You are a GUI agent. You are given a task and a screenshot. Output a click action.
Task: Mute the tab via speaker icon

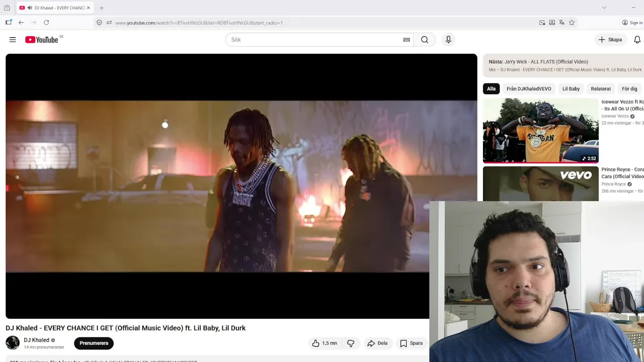30,8
